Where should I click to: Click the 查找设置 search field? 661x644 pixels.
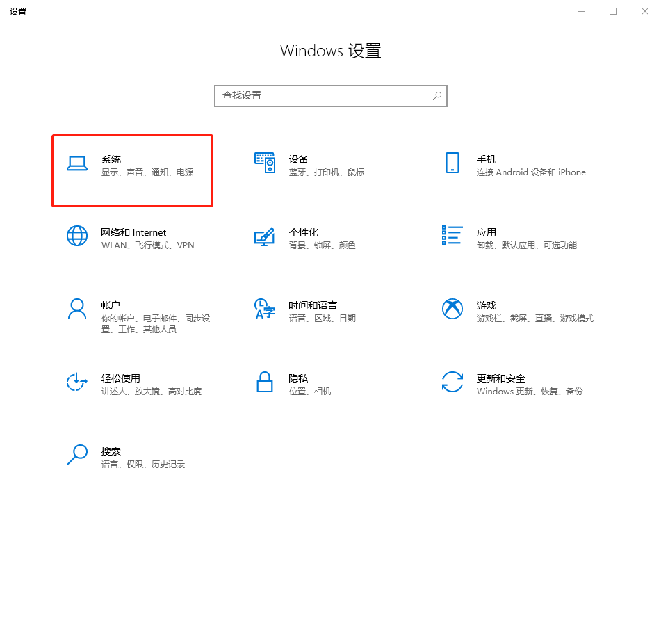tap(331, 96)
